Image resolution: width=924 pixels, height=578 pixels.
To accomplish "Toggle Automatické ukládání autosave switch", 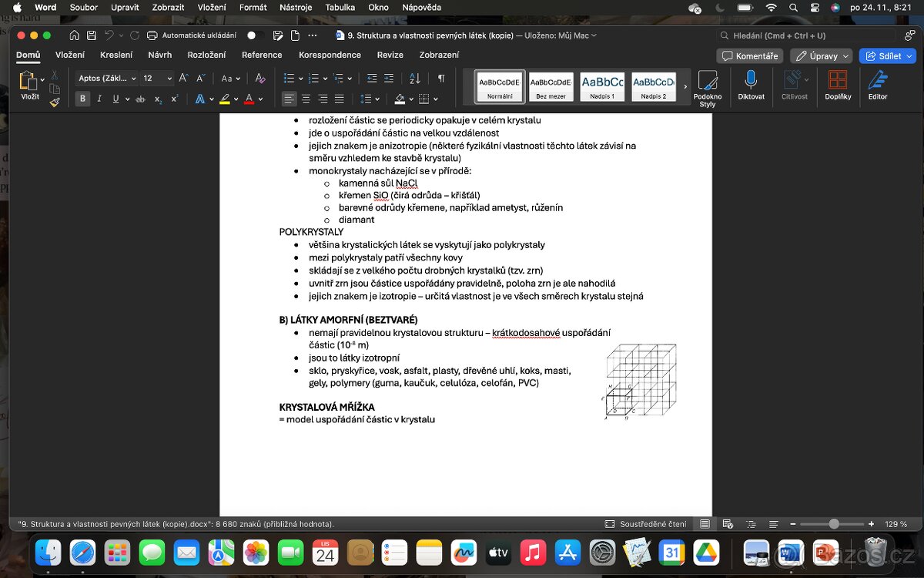I will [x=256, y=35].
